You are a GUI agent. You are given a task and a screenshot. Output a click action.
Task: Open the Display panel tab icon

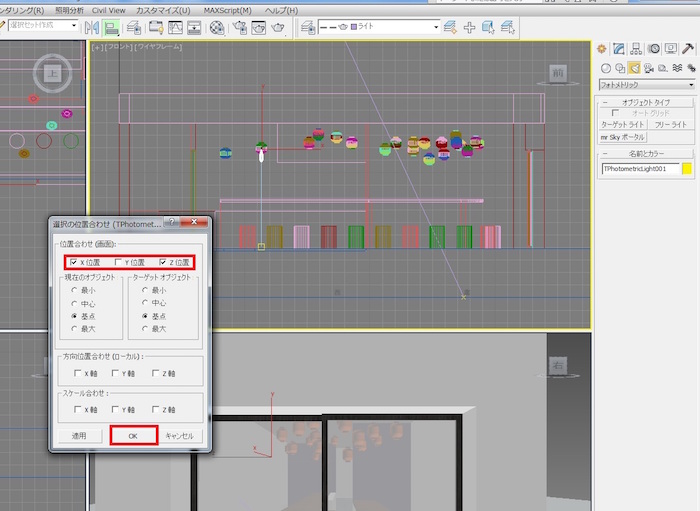coord(671,48)
